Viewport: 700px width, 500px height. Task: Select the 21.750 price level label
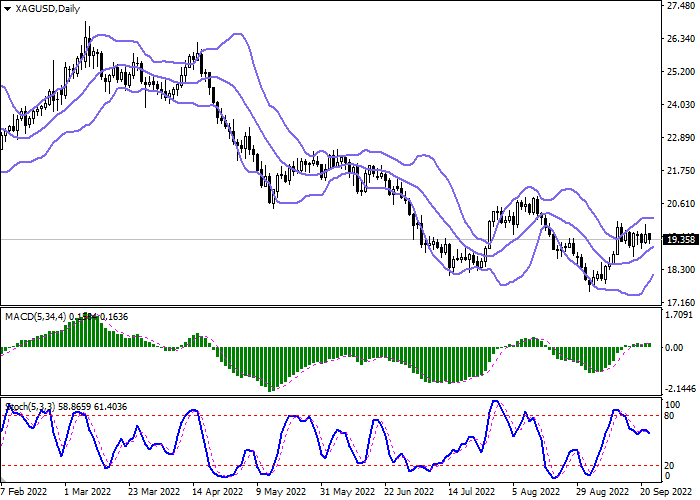(680, 171)
